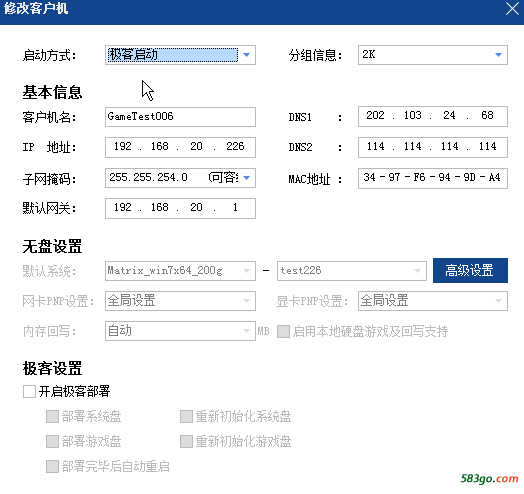Viewport: 524px width, 494px height.
Task: Click the 默认网关 input field
Action: [x=180, y=208]
